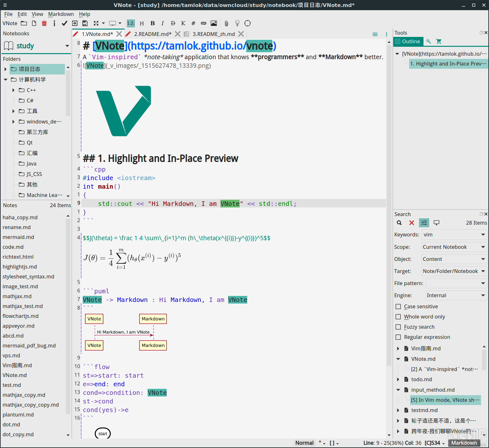Click the monitor view icon in the main toolbar

[x=112, y=23]
